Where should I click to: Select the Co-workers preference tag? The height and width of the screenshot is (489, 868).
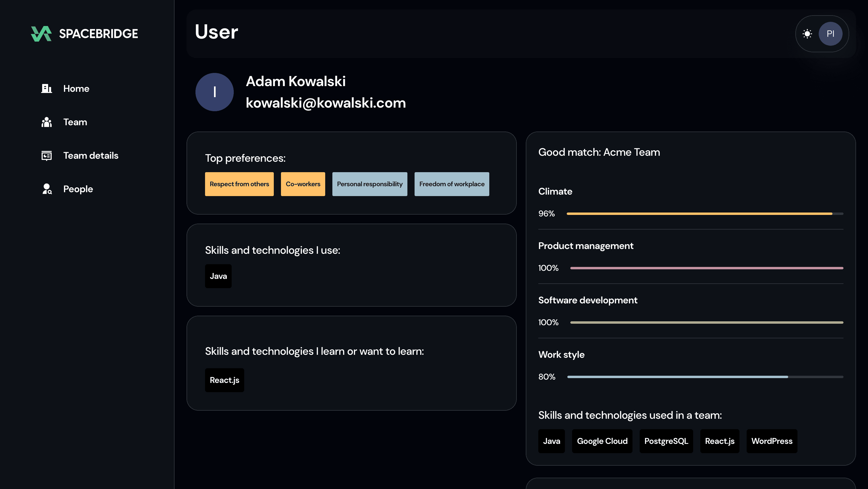point(302,184)
